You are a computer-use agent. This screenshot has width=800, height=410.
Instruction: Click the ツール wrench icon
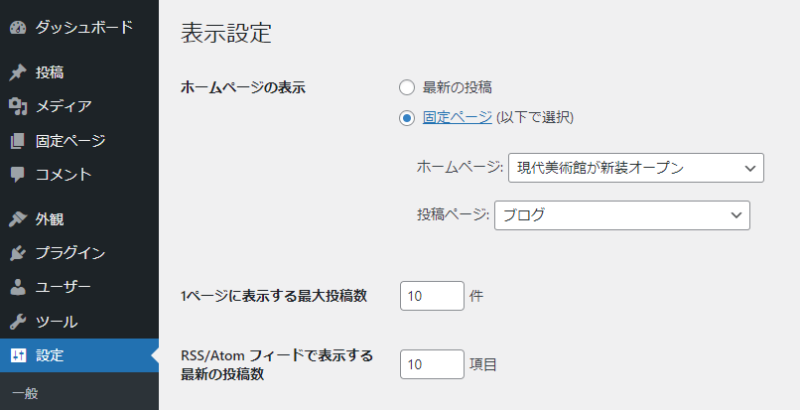[x=17, y=321]
